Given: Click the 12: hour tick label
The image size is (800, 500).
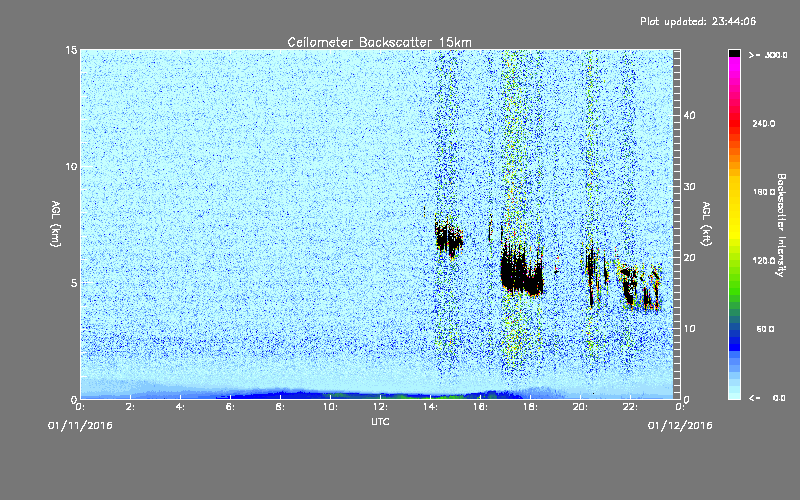Looking at the screenshot, I should tap(380, 407).
